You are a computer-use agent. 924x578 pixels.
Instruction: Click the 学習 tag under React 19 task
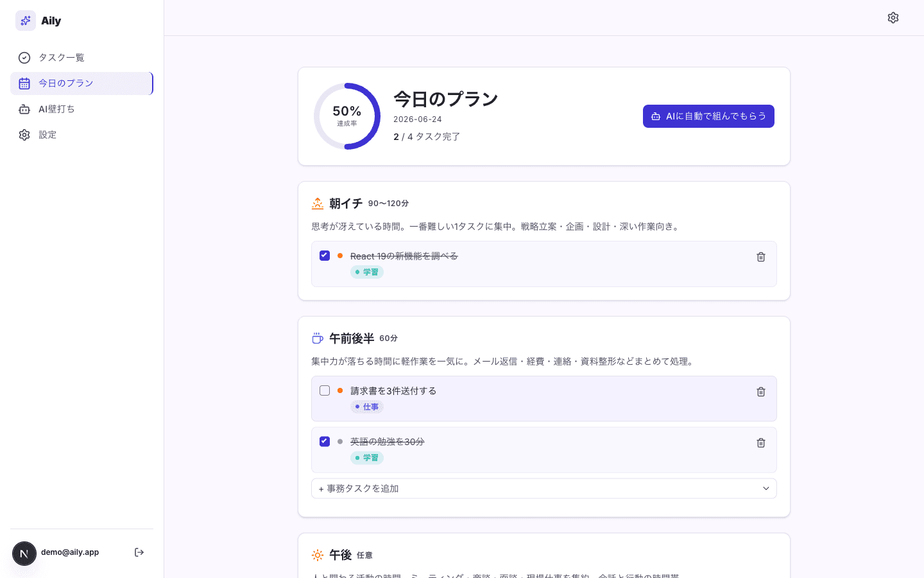point(367,272)
